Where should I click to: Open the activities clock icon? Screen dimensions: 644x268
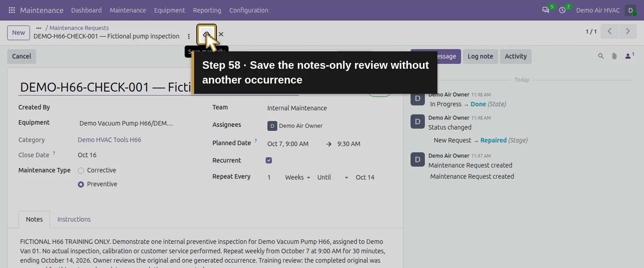tap(562, 10)
